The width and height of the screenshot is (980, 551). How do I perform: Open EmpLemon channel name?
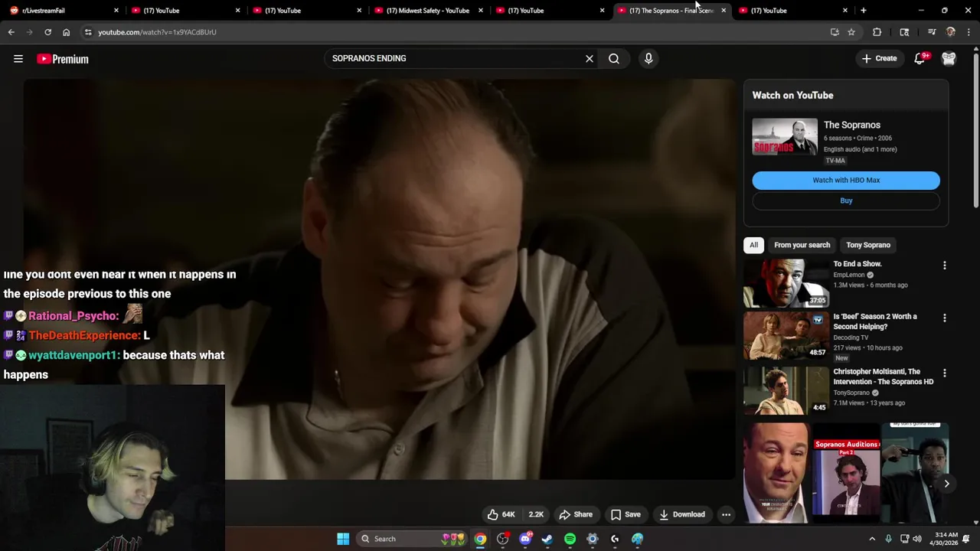848,275
